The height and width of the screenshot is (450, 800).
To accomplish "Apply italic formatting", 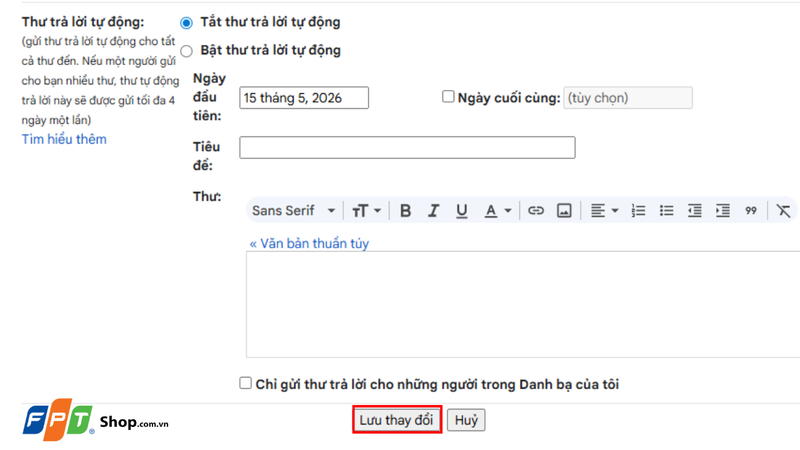I will [433, 211].
